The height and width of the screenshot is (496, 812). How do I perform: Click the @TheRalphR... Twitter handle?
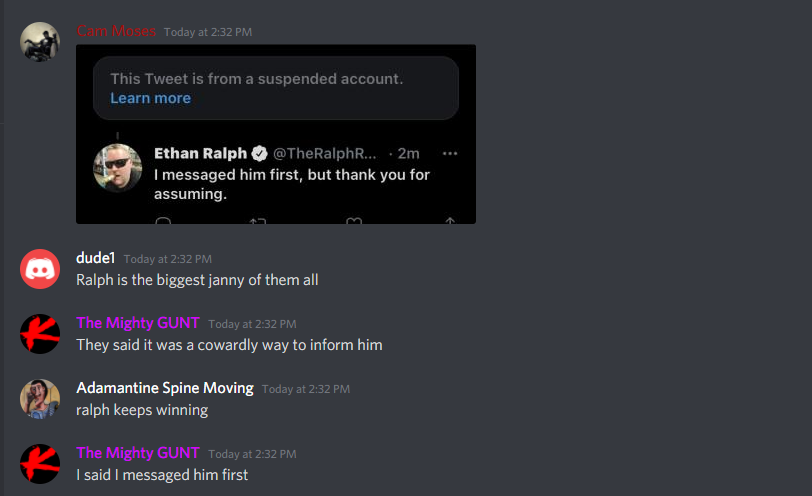[325, 153]
